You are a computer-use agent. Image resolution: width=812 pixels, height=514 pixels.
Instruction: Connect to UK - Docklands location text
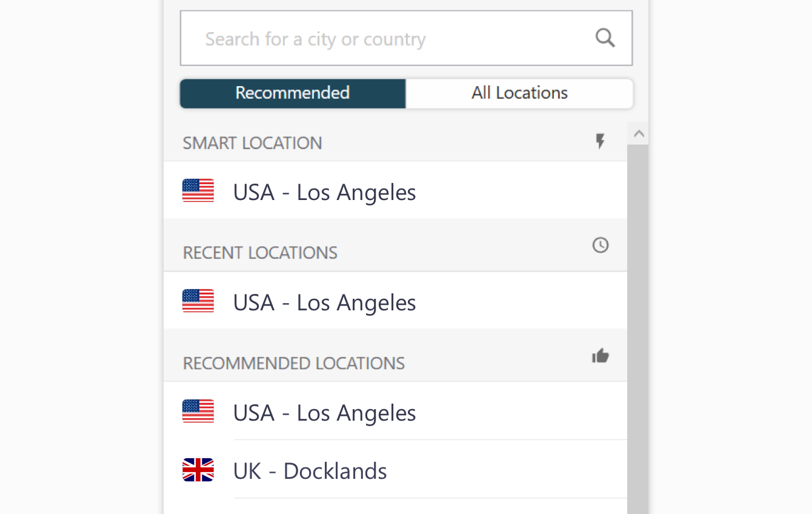[x=310, y=472]
